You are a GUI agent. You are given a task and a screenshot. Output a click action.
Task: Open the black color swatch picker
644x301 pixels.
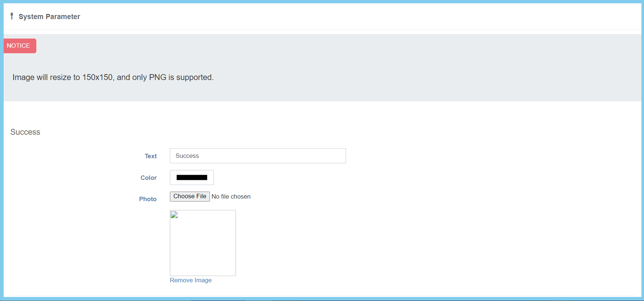point(192,178)
